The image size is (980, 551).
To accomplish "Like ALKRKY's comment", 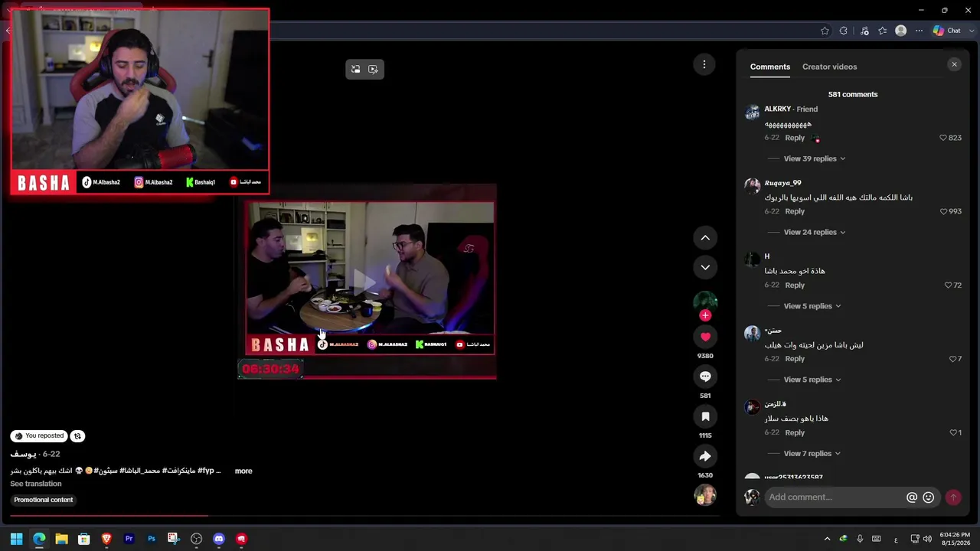I will coord(943,138).
